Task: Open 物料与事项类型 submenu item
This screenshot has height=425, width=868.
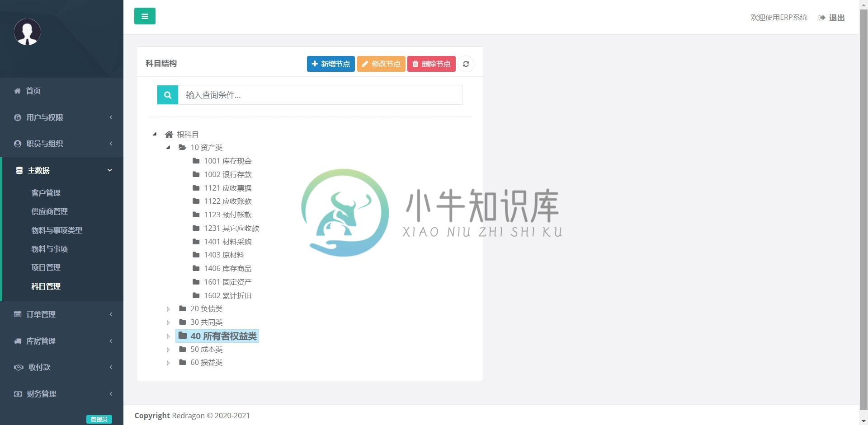Action: 57,230
